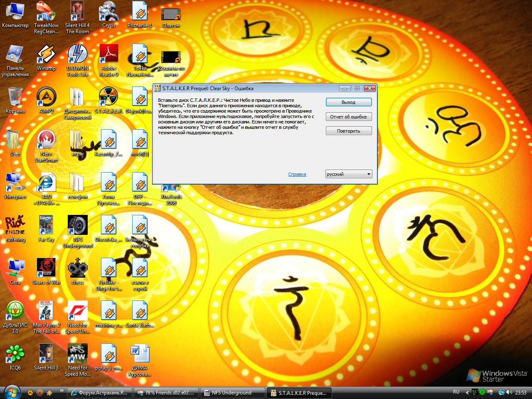The image size is (532, 399).
Task: Click the Отчет об ошибке button
Action: coord(348,117)
